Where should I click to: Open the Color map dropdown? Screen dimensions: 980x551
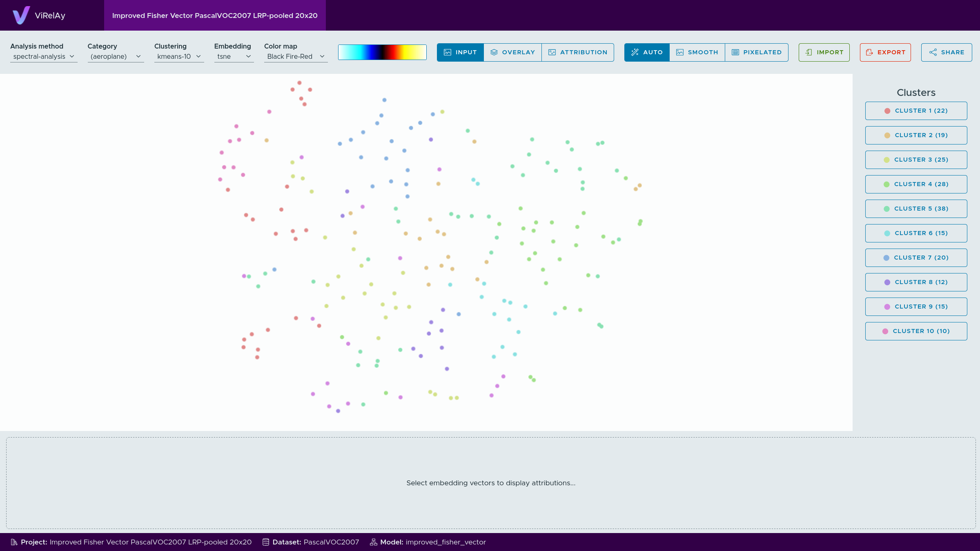[x=296, y=56]
